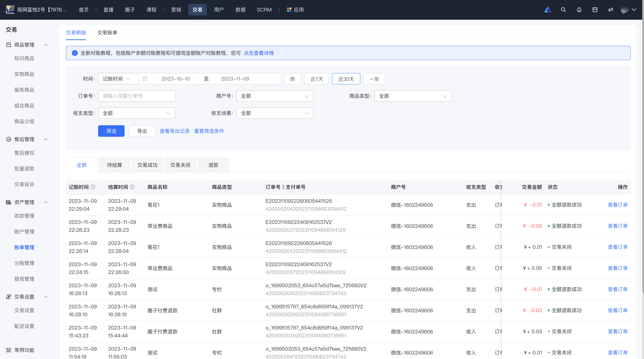The image size is (644, 359).
Task: Open 直播 in the top navigation
Action: pyautogui.click(x=108, y=10)
